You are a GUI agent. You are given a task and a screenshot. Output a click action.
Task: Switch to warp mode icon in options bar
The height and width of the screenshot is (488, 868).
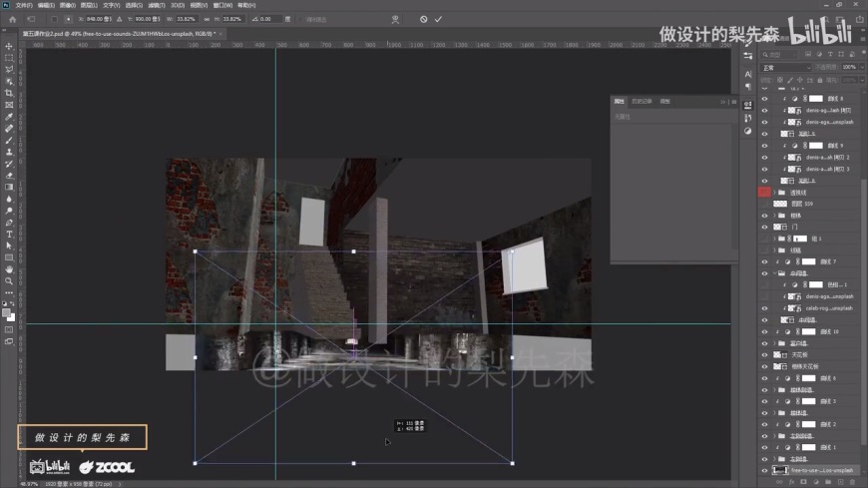(x=395, y=19)
